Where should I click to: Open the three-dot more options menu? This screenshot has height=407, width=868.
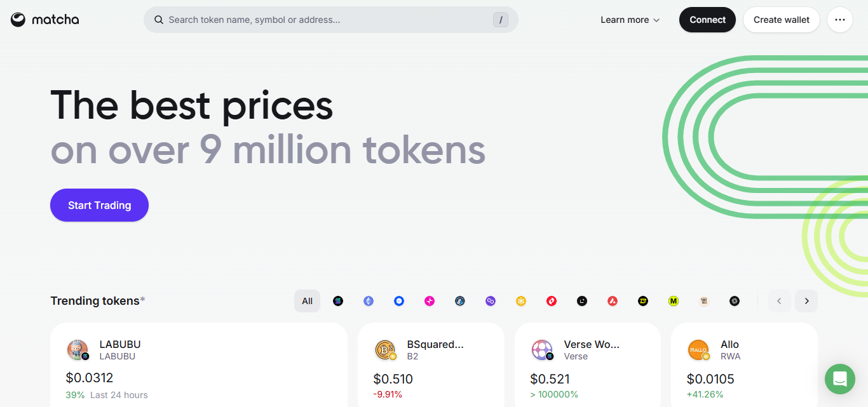point(839,20)
